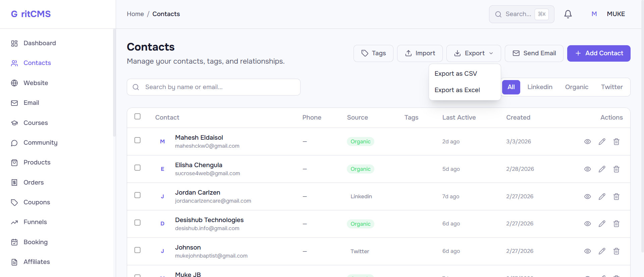Click the Coupons tag icon
This screenshot has height=277, width=644.
pos(14,203)
